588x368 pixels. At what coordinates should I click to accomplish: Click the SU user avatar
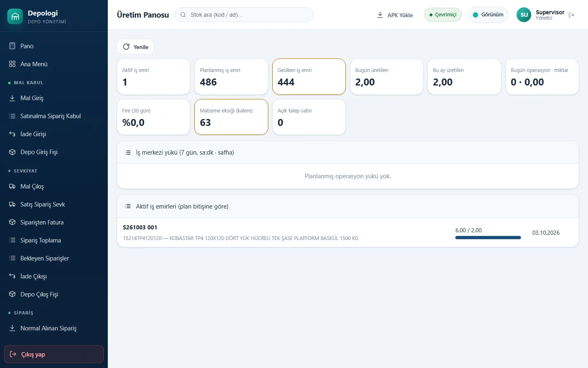pyautogui.click(x=524, y=15)
